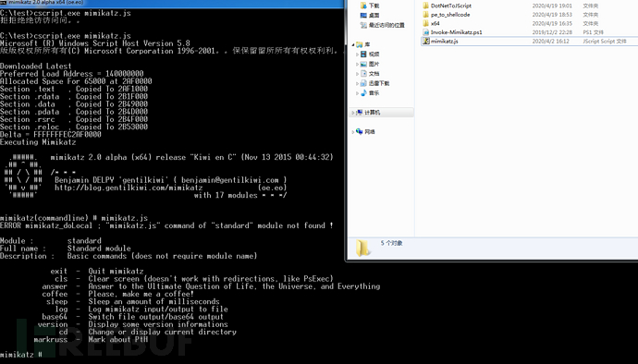Select the 迅雷下载 library item
The image size is (638, 364).
click(374, 83)
